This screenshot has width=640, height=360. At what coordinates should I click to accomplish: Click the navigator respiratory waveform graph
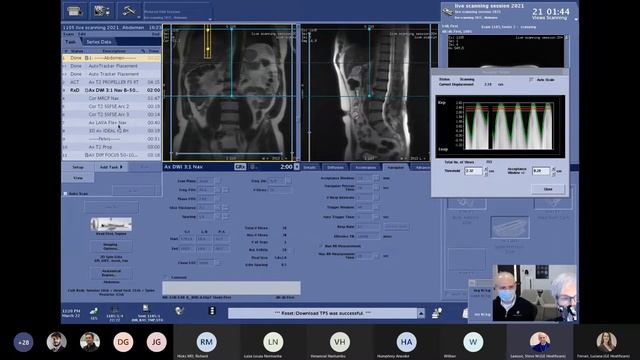[500, 127]
